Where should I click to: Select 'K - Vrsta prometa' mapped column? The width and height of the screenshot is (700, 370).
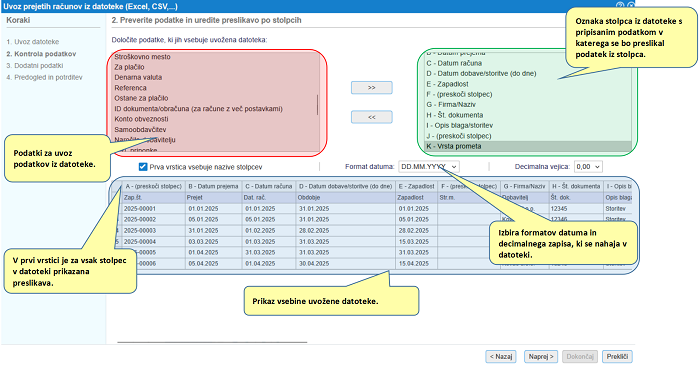coord(528,146)
